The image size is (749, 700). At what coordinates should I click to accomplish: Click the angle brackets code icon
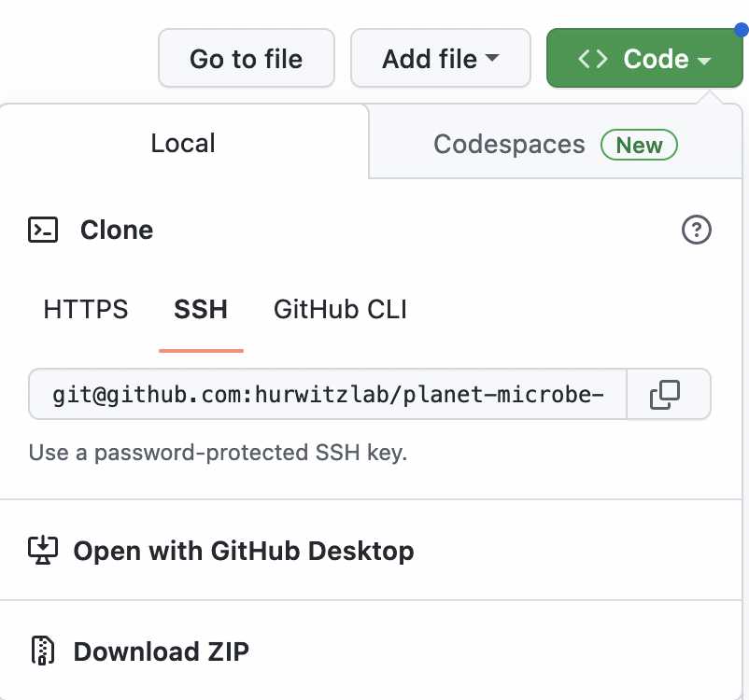[x=592, y=59]
